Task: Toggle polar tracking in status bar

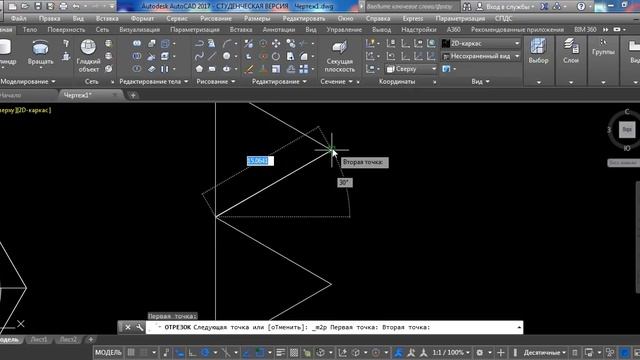Action: click(x=205, y=352)
